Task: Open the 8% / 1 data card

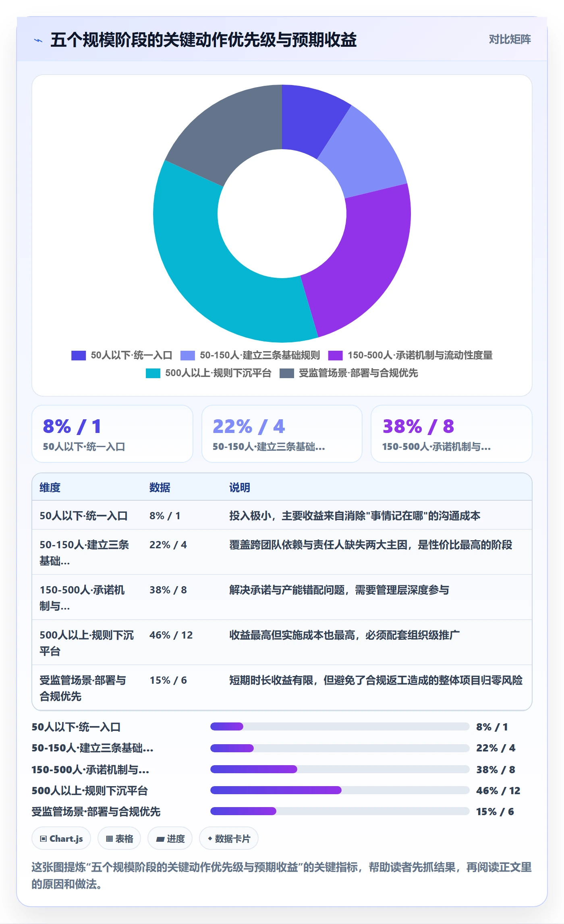Action: [112, 434]
